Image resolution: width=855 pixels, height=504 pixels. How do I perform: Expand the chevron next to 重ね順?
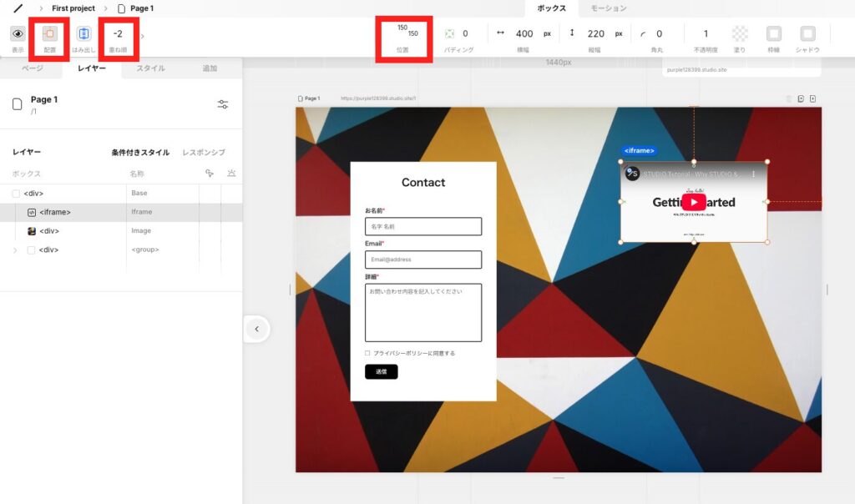(x=142, y=37)
